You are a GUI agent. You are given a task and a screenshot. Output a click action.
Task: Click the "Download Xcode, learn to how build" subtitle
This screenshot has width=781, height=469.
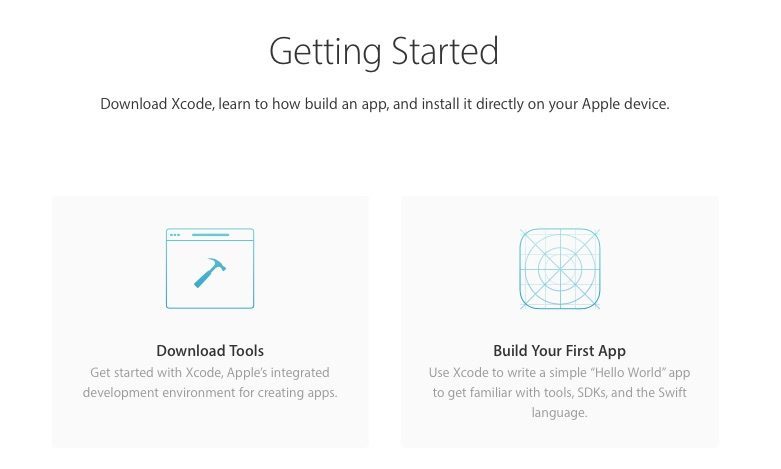pyautogui.click(x=384, y=104)
